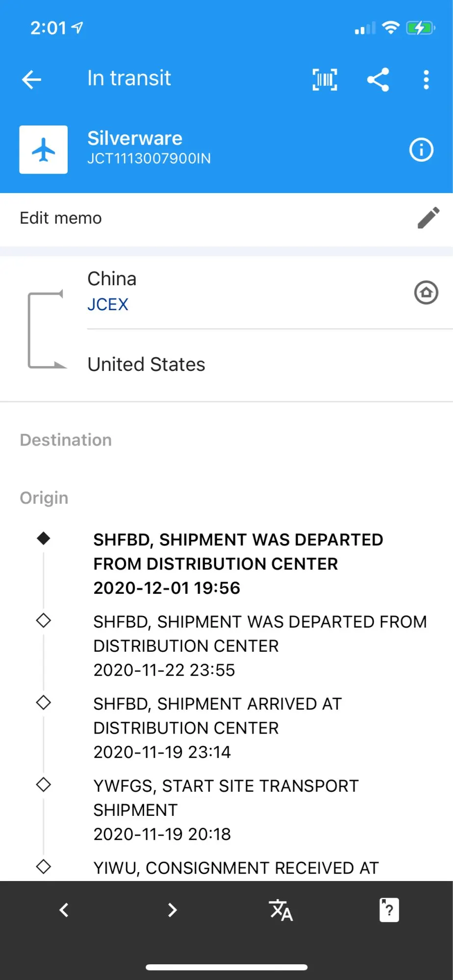Image resolution: width=453 pixels, height=980 pixels.
Task: Open the three-dot overflow menu
Action: pyautogui.click(x=426, y=79)
